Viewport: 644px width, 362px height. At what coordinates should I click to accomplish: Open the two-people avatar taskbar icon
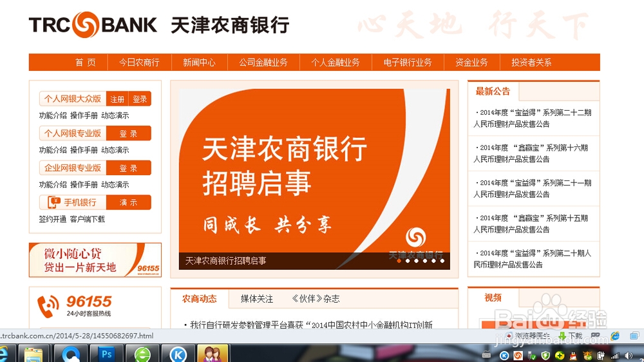213,354
